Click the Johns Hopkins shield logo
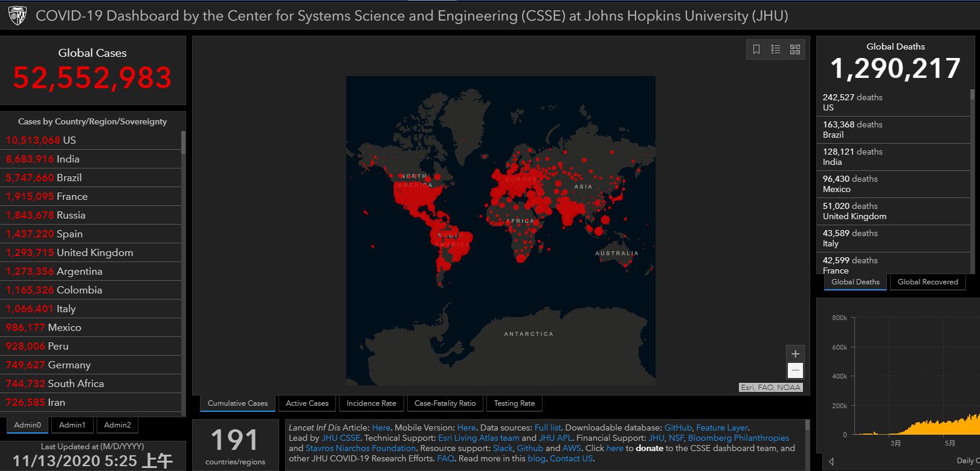This screenshot has height=471, width=980. [18, 16]
